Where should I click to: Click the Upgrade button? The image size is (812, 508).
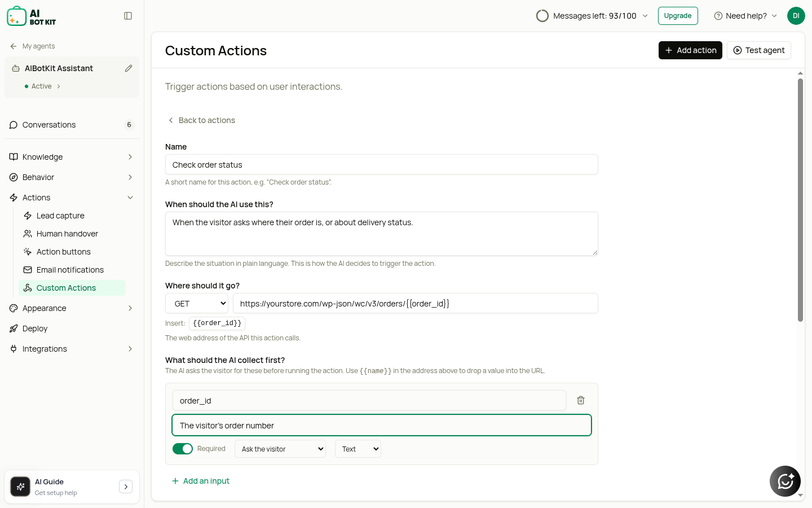[x=678, y=16]
